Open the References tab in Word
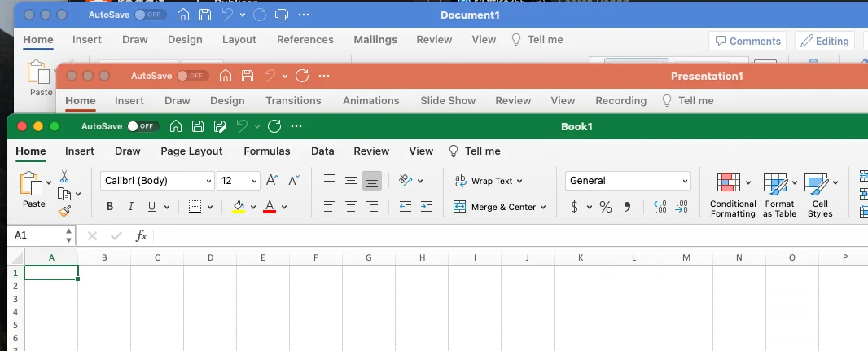 [305, 40]
